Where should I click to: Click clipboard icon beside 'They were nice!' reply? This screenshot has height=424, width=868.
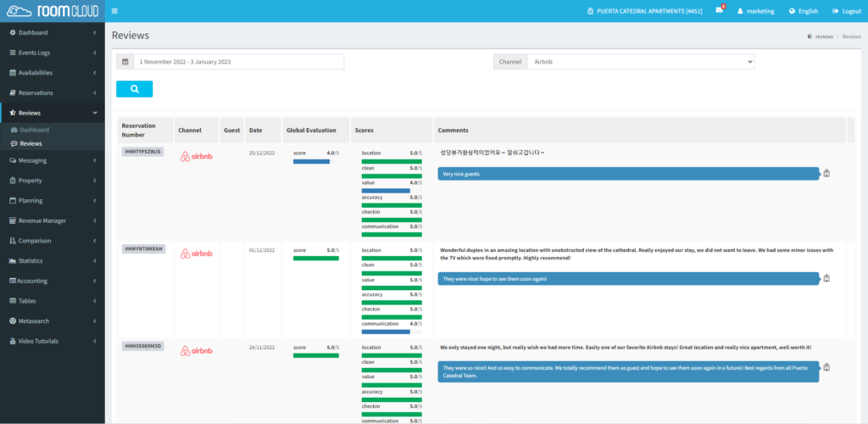pyautogui.click(x=826, y=278)
